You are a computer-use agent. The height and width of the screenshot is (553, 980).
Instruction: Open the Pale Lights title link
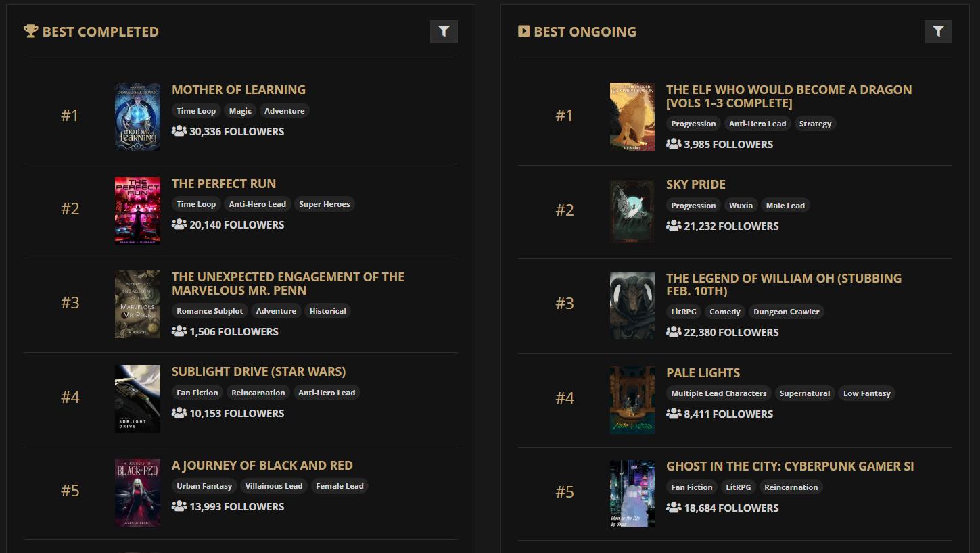pos(703,372)
